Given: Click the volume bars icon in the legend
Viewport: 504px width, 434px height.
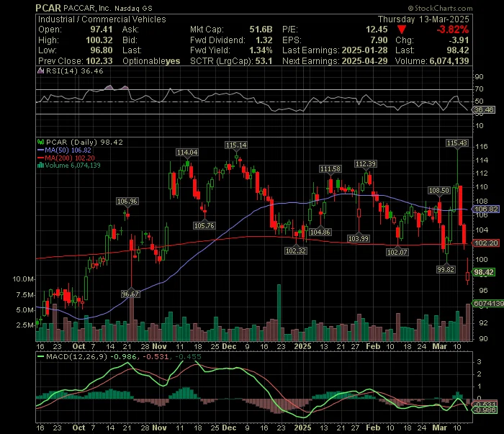Looking at the screenshot, I should [x=41, y=166].
